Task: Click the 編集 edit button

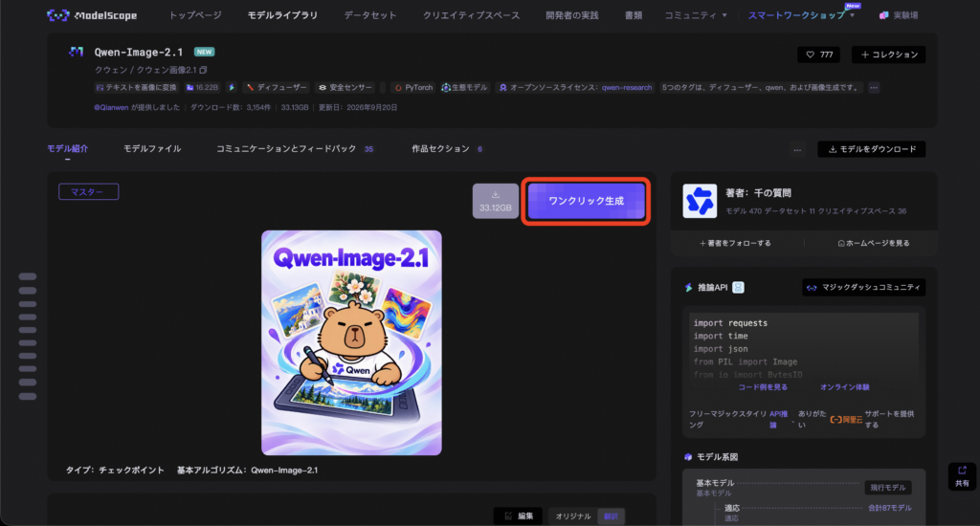Action: click(519, 516)
